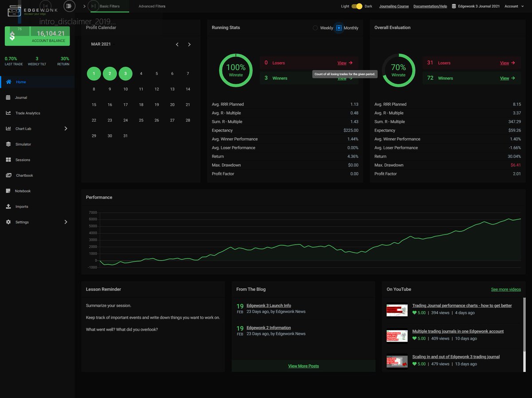Click the Trade Analytics line-chart icon

pos(8,113)
